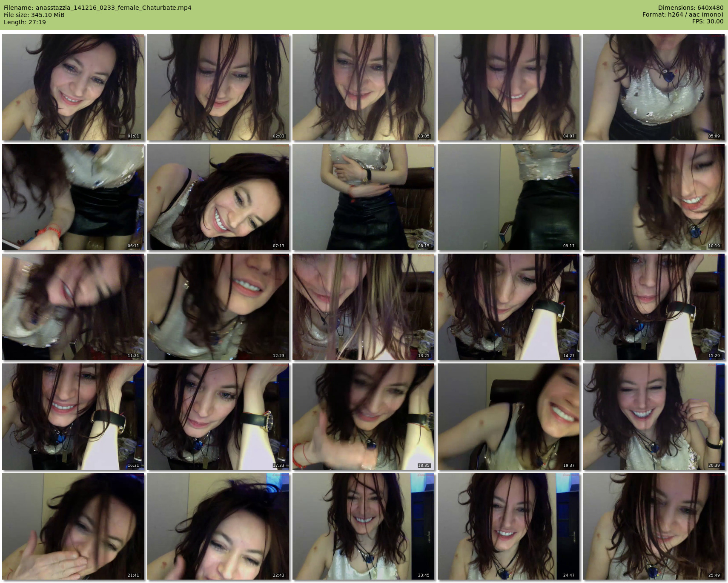
Task: Open the 15:29 frame thumbnail
Action: pyautogui.click(x=653, y=307)
